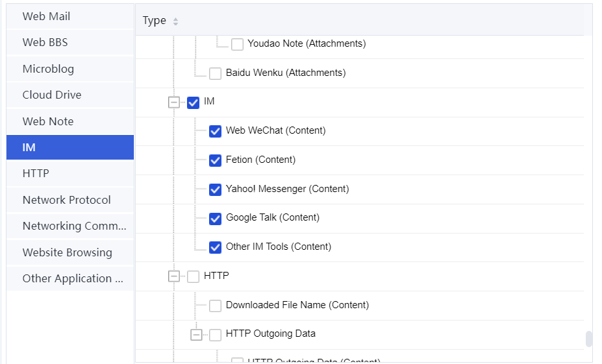The image size is (602, 364).
Task: Sort by the Type column sort icon
Action: pyautogui.click(x=175, y=21)
